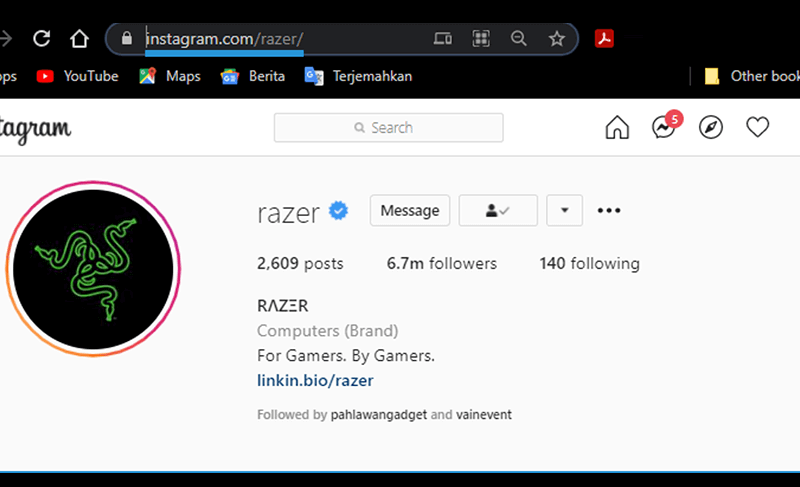This screenshot has height=487, width=800.
Task: Click the RΛZΞR display name text
Action: [283, 306]
